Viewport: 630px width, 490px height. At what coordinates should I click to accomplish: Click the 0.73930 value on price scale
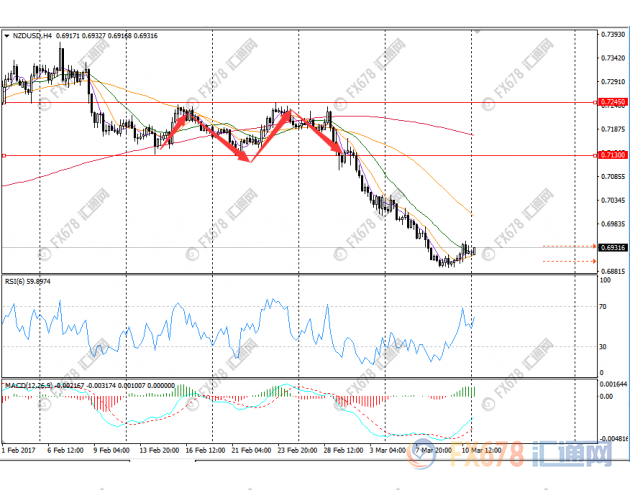tap(611, 34)
